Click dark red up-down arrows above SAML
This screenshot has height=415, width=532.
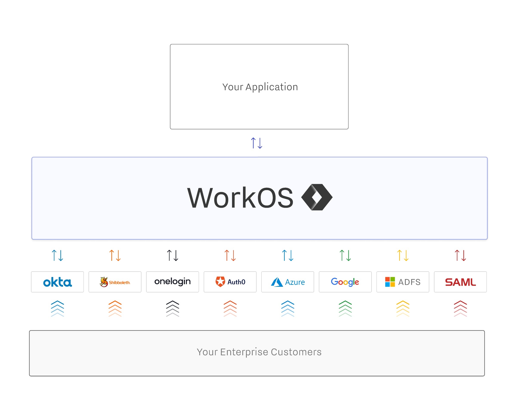click(460, 255)
